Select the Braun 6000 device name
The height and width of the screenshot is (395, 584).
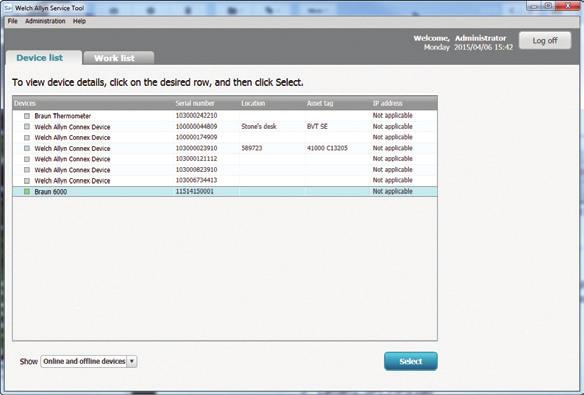[x=51, y=192]
